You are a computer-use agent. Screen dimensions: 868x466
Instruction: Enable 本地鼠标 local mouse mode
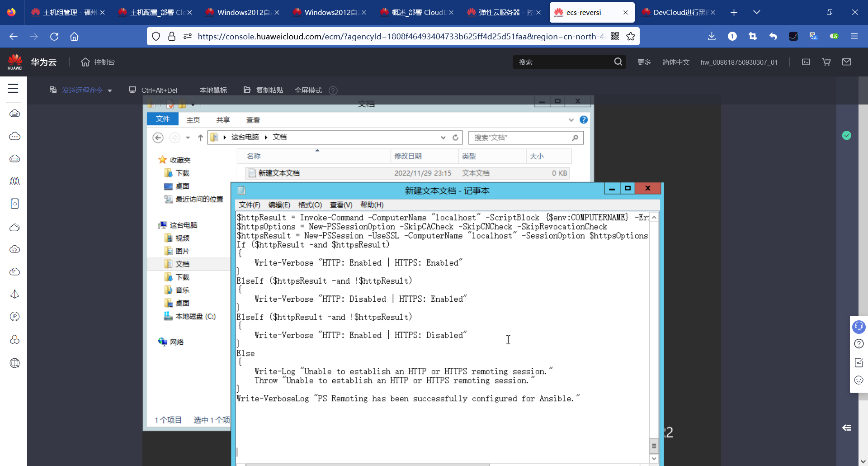click(213, 90)
